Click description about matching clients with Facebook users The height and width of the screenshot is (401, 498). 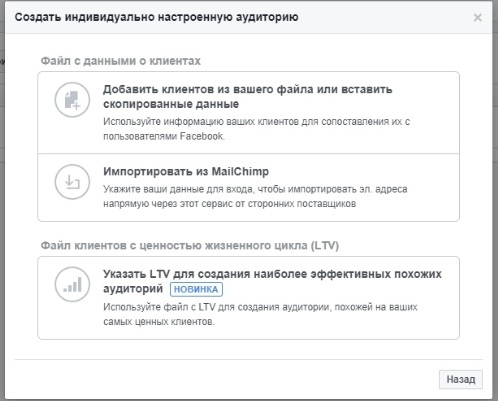coord(256,129)
